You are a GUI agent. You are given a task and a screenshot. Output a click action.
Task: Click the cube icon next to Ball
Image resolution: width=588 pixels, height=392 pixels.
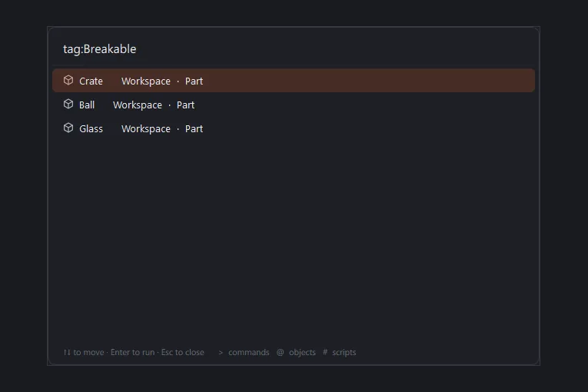[x=68, y=104]
